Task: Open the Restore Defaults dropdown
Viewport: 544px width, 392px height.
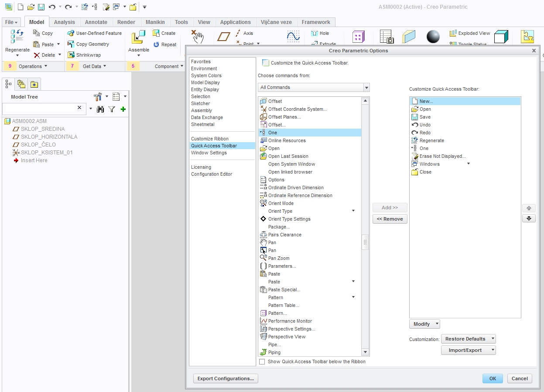Action: click(x=469, y=339)
